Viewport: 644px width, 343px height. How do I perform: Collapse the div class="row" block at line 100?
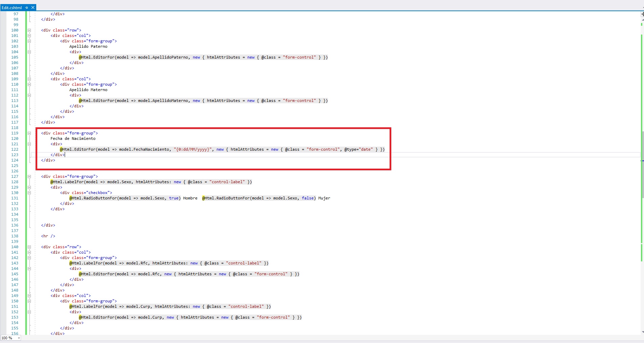[x=29, y=30]
